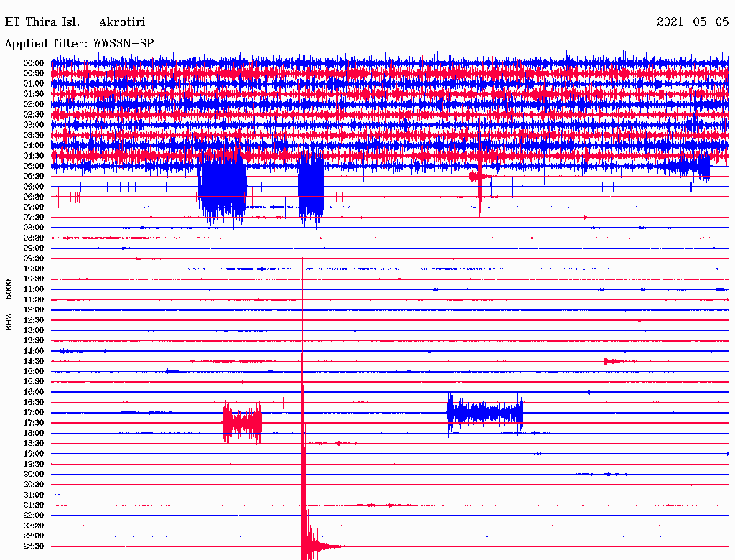Click the 11:30 time label
Viewport: 735px width, 560px height.
point(34,299)
